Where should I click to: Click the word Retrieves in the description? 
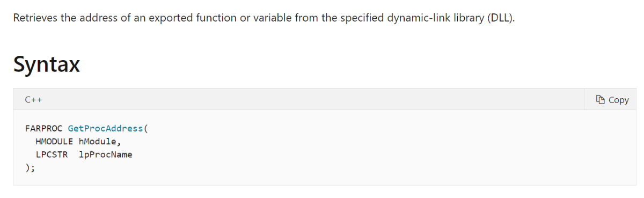[33, 18]
